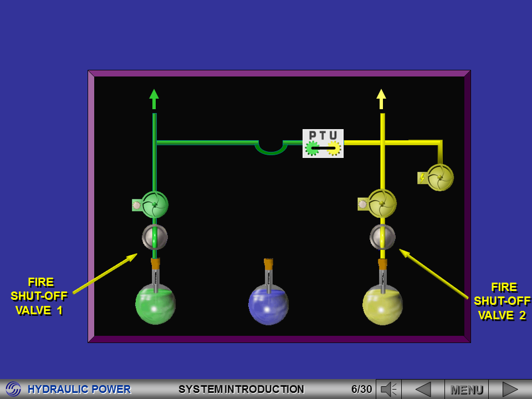Select the yellow engine-driven pump
532x399 pixels.
pos(382,203)
